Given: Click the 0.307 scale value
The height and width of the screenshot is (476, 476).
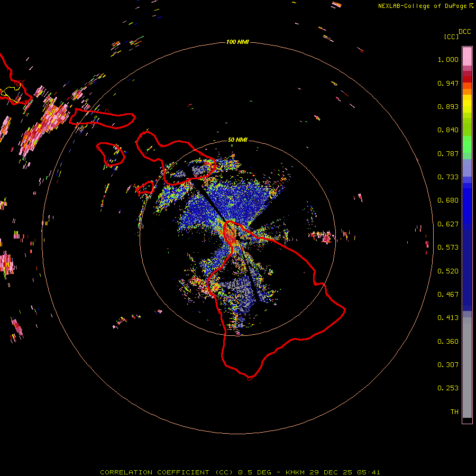Looking at the screenshot, I should (x=448, y=365).
